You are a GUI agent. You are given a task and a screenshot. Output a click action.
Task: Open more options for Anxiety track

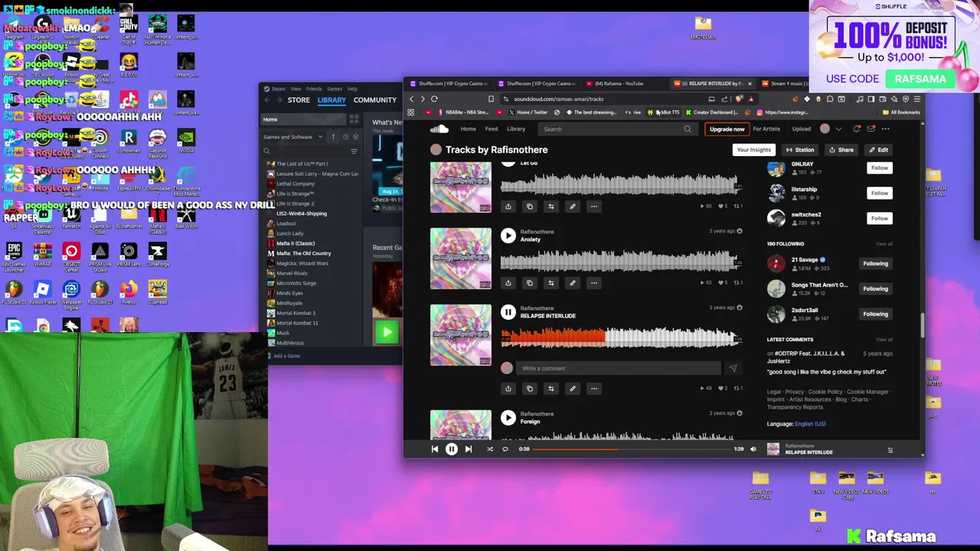tap(593, 283)
